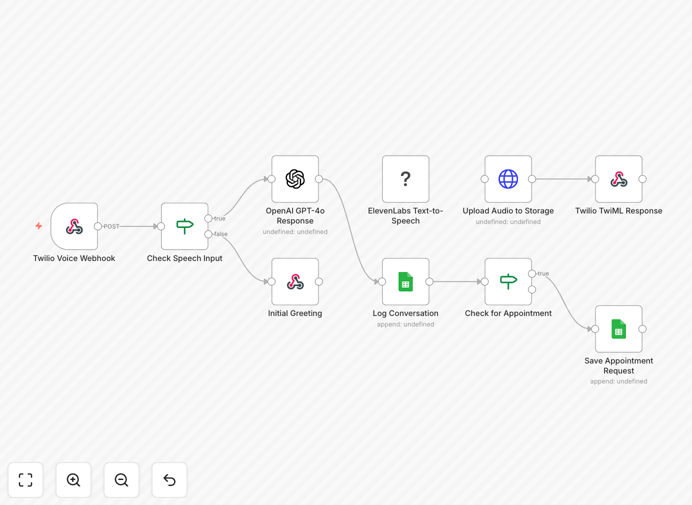
Task: Click Initial Greeting node output connector
Action: click(319, 282)
